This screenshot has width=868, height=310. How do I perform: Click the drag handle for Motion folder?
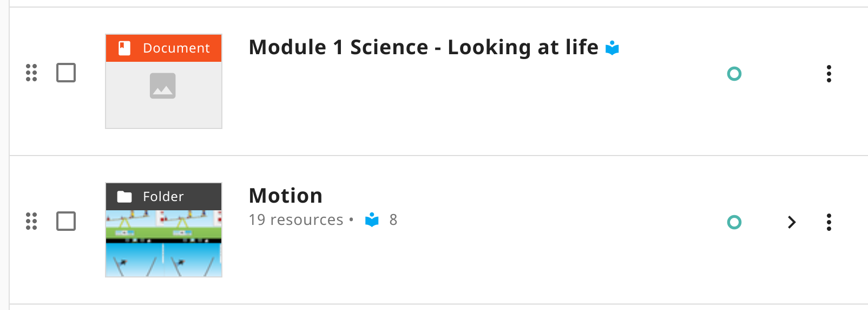click(31, 221)
